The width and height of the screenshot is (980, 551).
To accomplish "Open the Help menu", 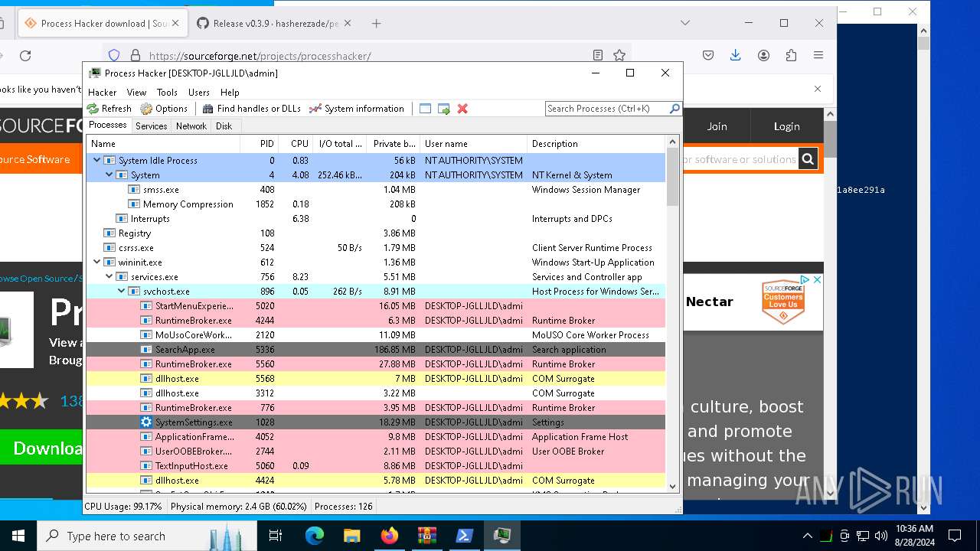I will [x=230, y=92].
